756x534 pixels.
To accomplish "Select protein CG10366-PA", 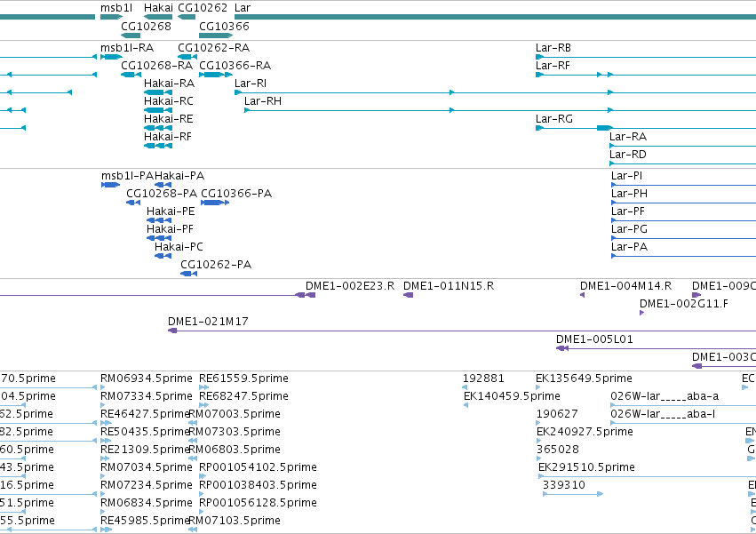I will pyautogui.click(x=236, y=194).
